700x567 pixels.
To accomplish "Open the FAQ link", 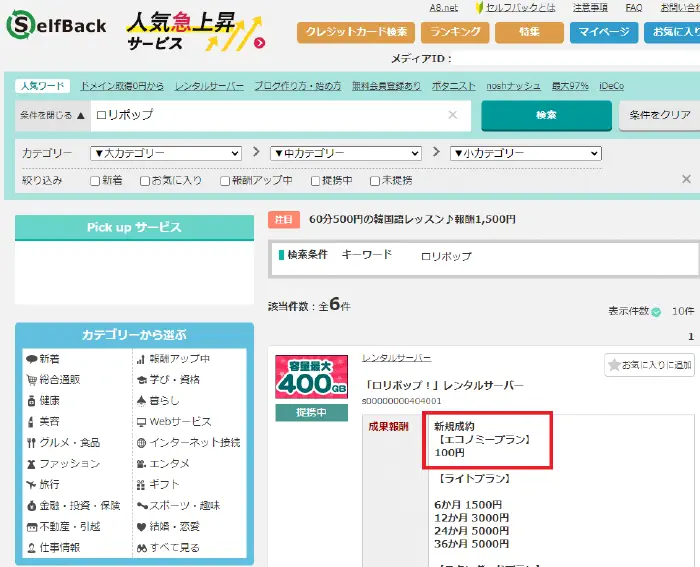I will (x=634, y=8).
